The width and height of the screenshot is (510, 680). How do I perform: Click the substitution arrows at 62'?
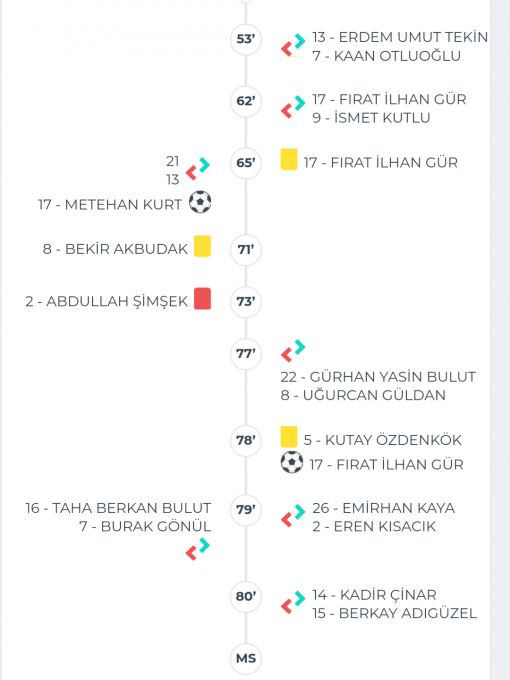(293, 107)
